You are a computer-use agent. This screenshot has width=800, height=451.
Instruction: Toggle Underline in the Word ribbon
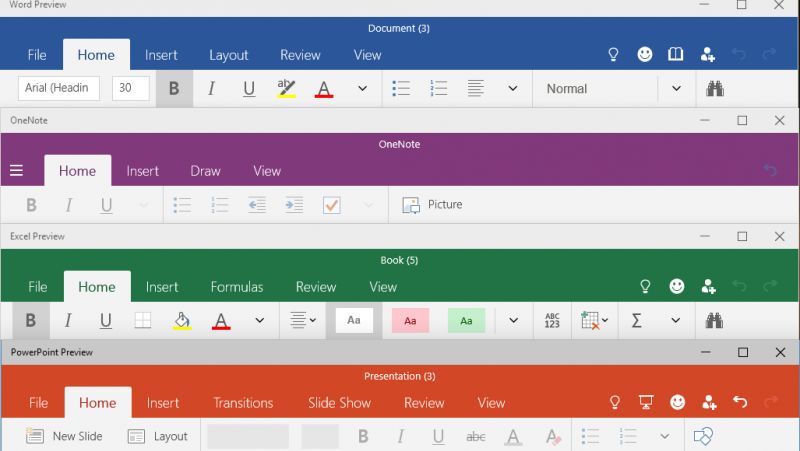pyautogui.click(x=249, y=89)
